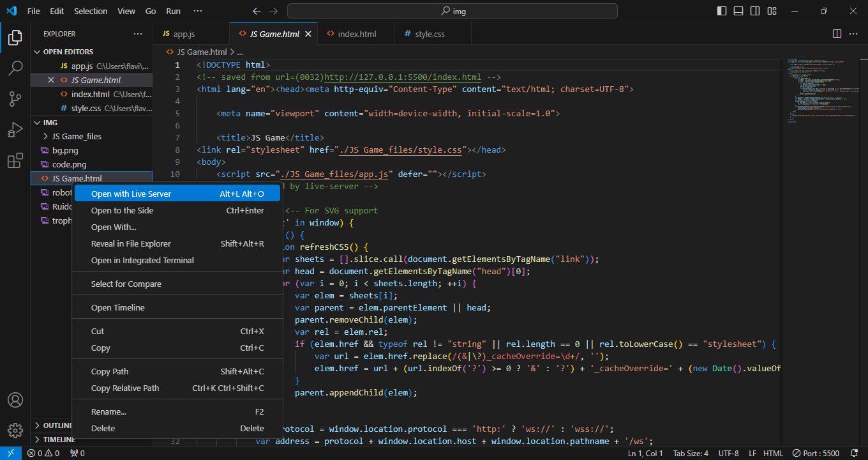868x460 pixels.
Task: Switch to the app.js tab
Action: (190, 34)
